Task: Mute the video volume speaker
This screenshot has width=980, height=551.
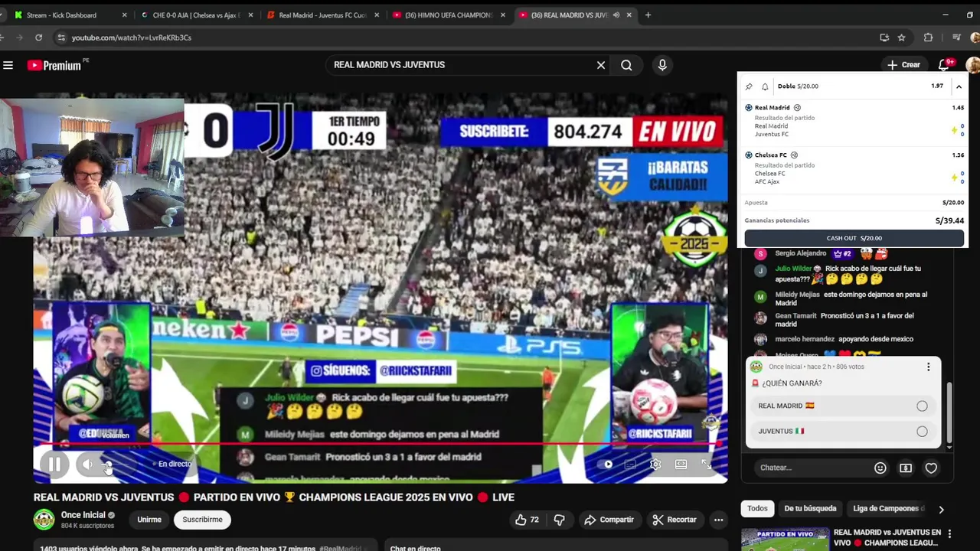Action: click(x=87, y=464)
